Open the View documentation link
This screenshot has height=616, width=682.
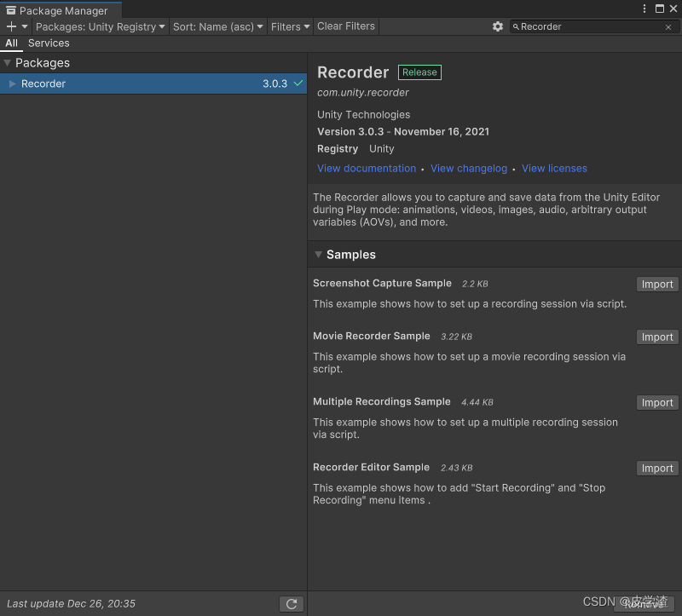[367, 168]
